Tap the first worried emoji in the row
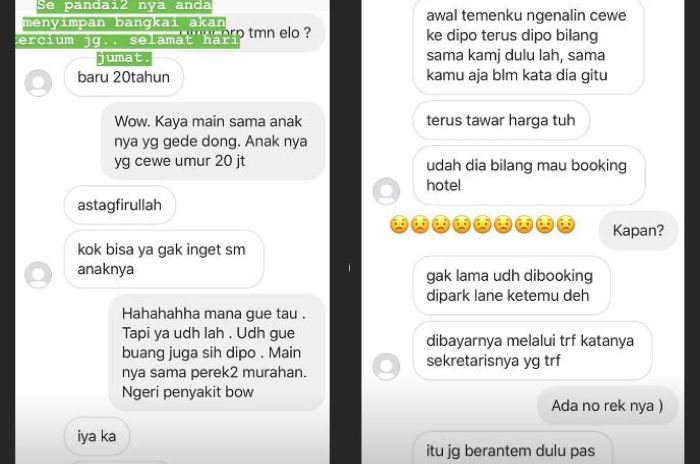 pos(399,225)
